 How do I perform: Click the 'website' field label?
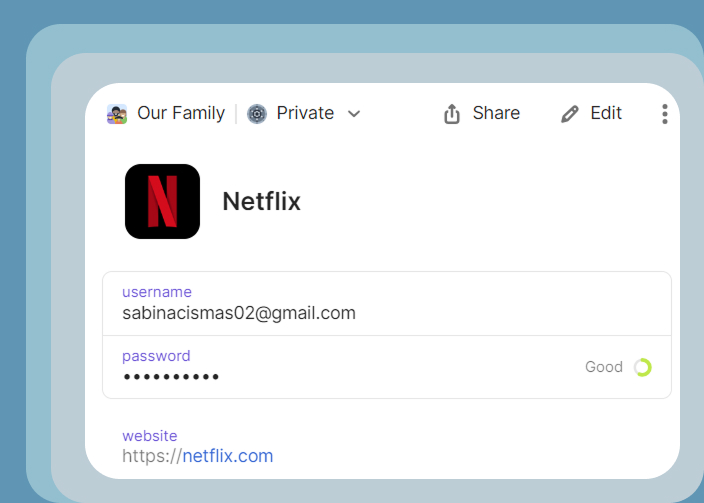pyautogui.click(x=150, y=436)
